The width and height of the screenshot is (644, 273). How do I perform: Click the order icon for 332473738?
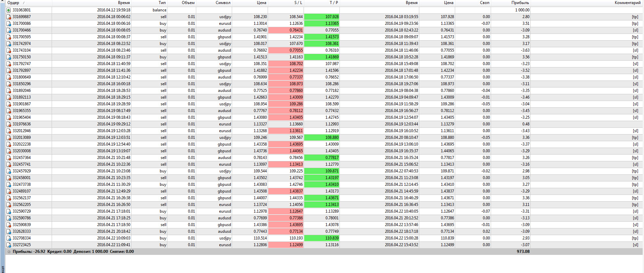[9, 184]
